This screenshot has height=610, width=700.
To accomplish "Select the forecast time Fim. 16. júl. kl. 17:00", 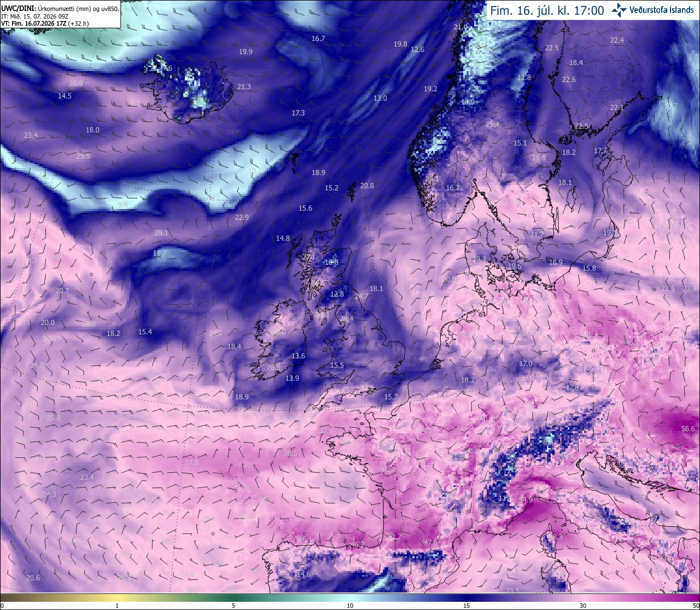I will [x=547, y=10].
